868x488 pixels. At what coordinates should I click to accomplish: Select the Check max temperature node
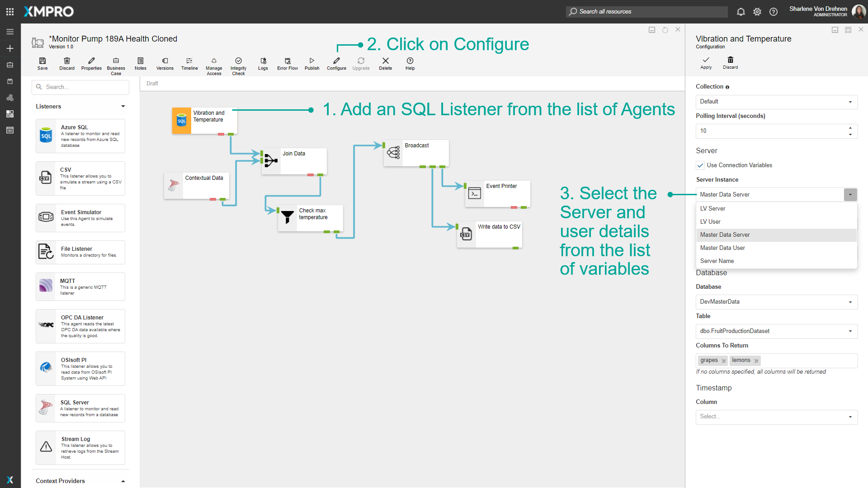click(310, 218)
